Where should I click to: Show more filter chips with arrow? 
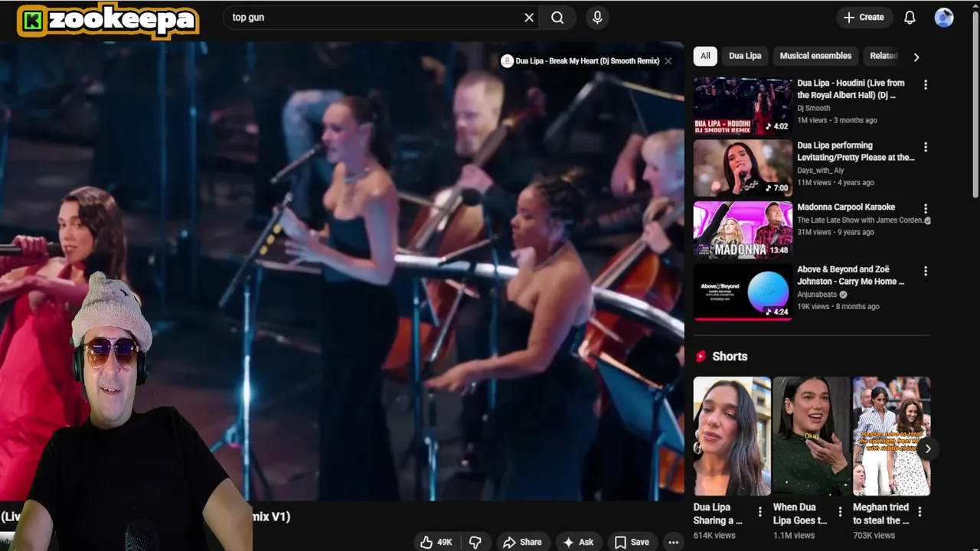(916, 57)
